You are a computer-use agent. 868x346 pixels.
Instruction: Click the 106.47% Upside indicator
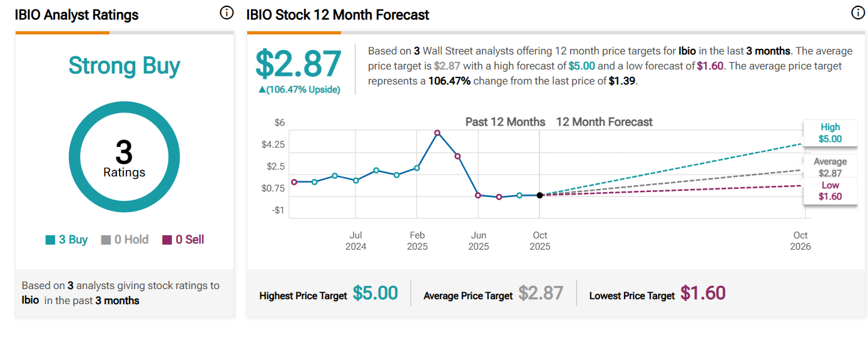pos(299,89)
